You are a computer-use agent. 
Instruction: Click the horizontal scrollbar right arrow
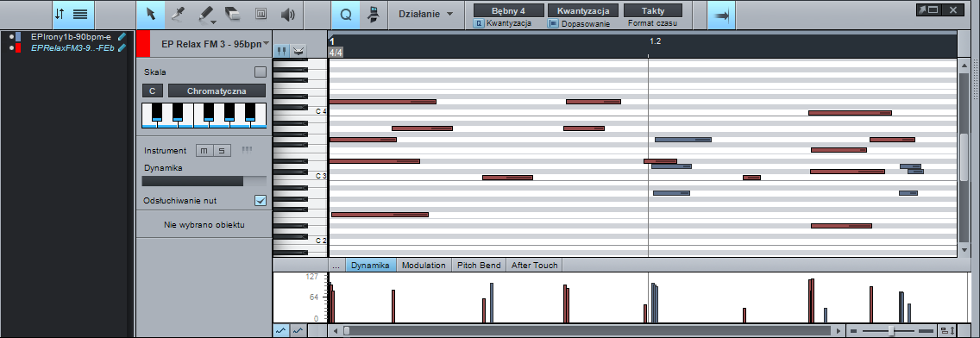(x=839, y=330)
